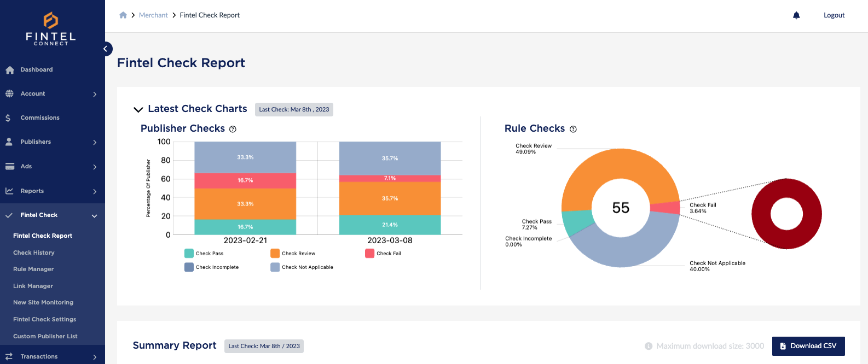
Task: Toggle Check Incomplete legend swatch
Action: pos(189,267)
